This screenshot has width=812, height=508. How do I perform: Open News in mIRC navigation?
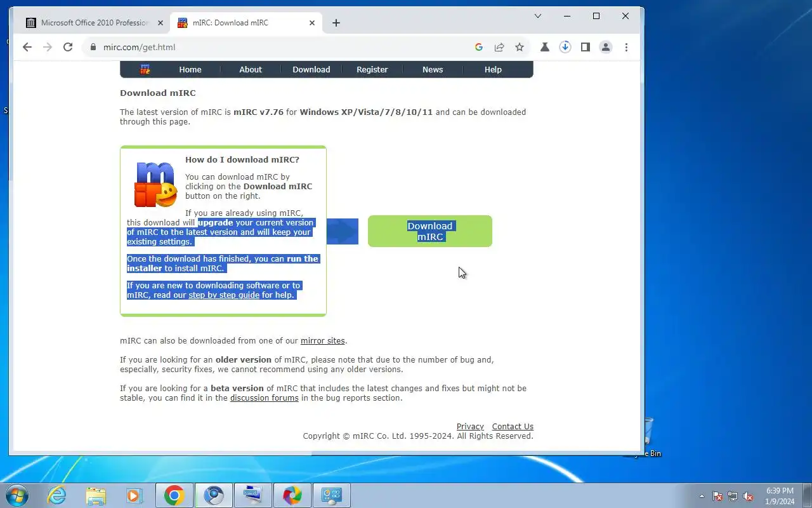pos(433,70)
